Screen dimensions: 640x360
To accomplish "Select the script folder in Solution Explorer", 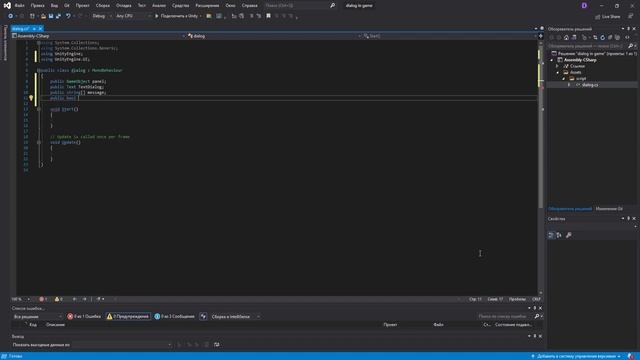I will pyautogui.click(x=581, y=78).
